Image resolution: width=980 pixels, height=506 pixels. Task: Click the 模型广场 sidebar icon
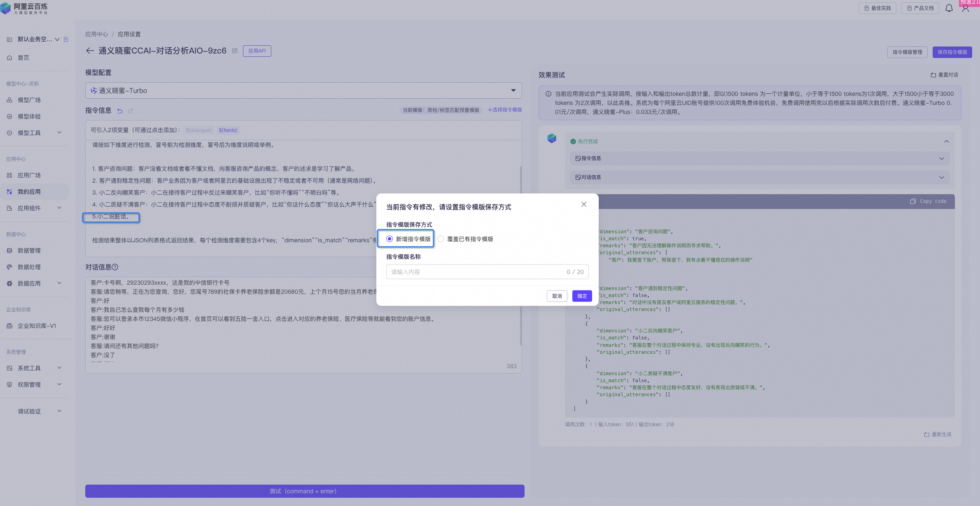coord(9,100)
